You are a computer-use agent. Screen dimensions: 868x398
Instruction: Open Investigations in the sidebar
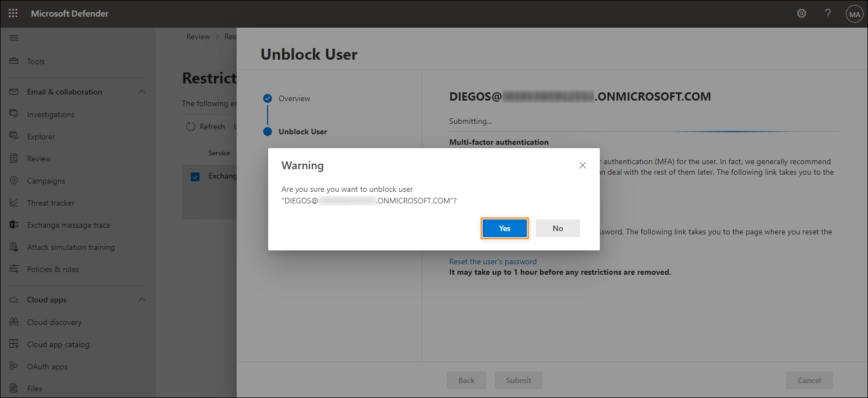(x=50, y=114)
